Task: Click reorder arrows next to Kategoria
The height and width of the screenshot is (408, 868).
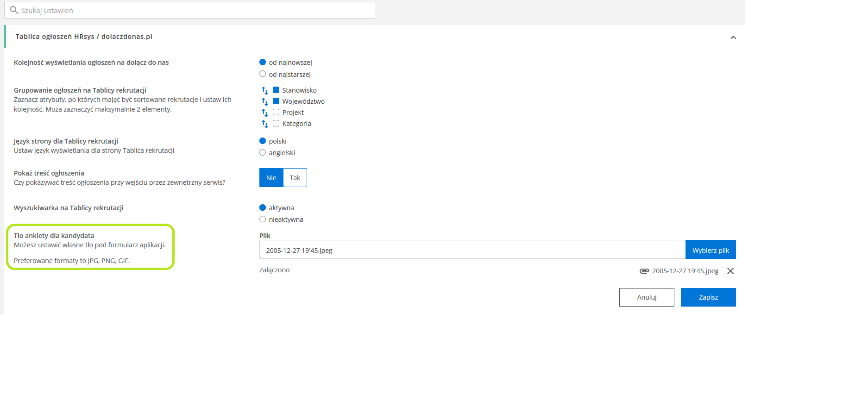Action: (264, 124)
